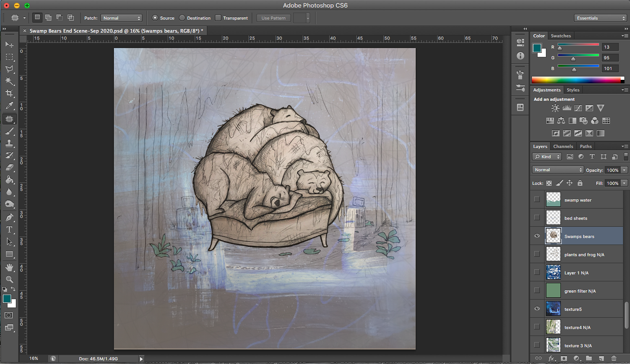Select the Rectangular Marquee tool
This screenshot has width=630, height=364.
pos(9,57)
